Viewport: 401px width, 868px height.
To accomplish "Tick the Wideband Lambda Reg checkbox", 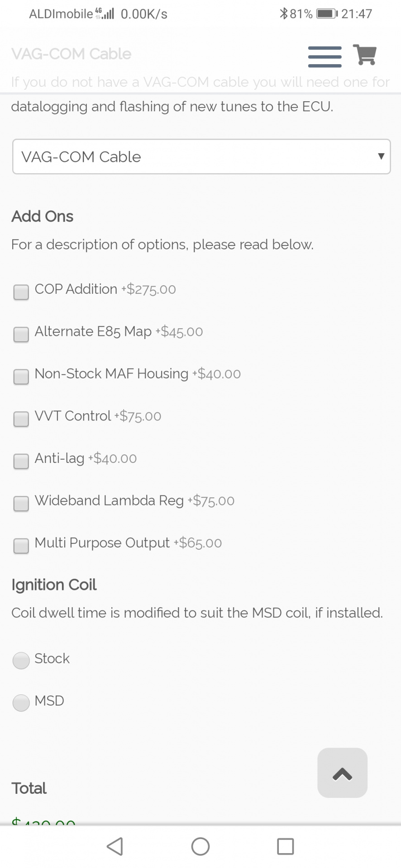I will [x=21, y=504].
